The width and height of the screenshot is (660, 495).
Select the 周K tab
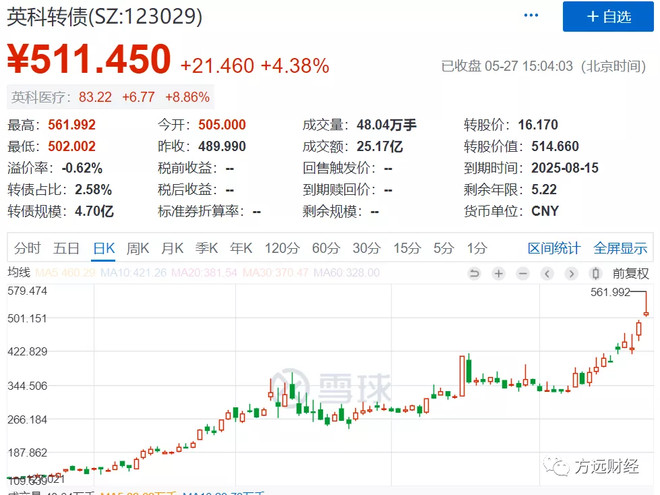tap(138, 248)
